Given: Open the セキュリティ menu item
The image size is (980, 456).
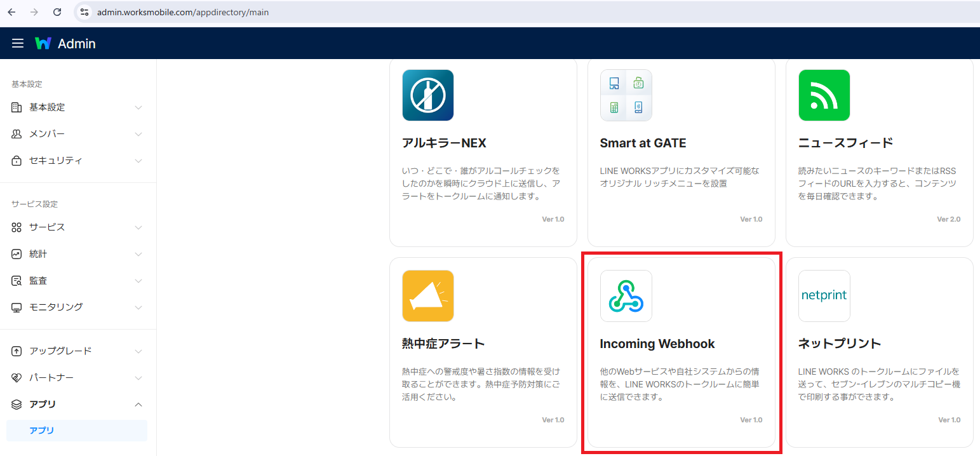Looking at the screenshot, I should coord(77,161).
